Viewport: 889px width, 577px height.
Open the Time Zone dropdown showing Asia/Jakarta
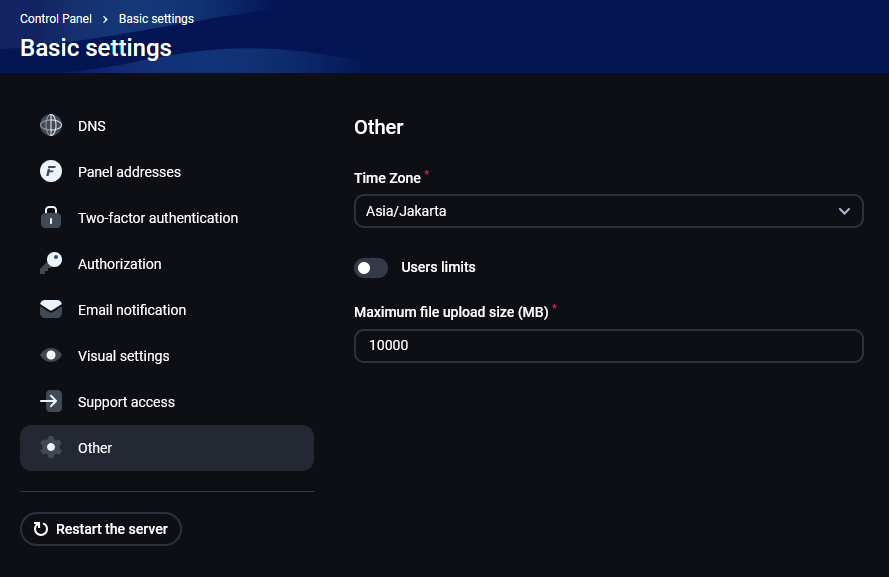click(600, 211)
